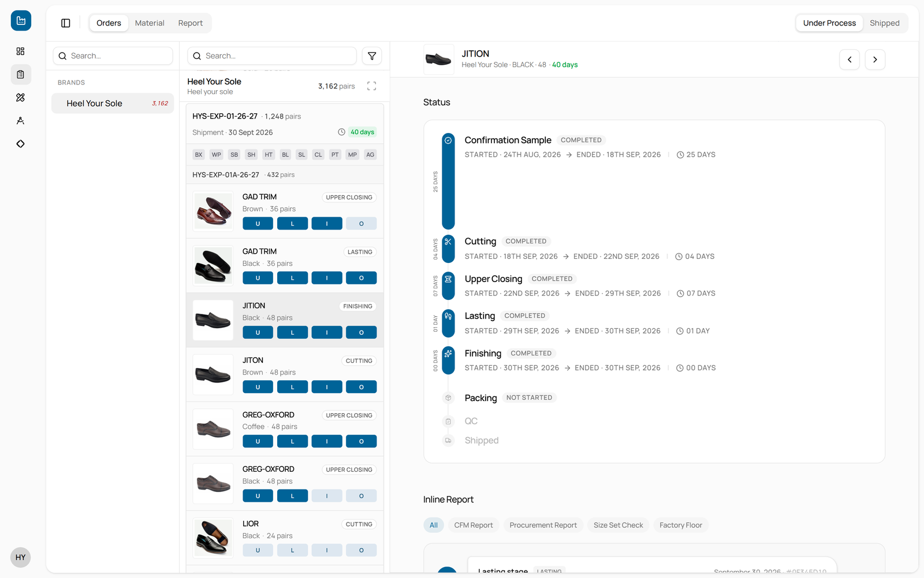Image resolution: width=924 pixels, height=578 pixels.
Task: Click the Lasting stage footprint icon
Action: [448, 316]
